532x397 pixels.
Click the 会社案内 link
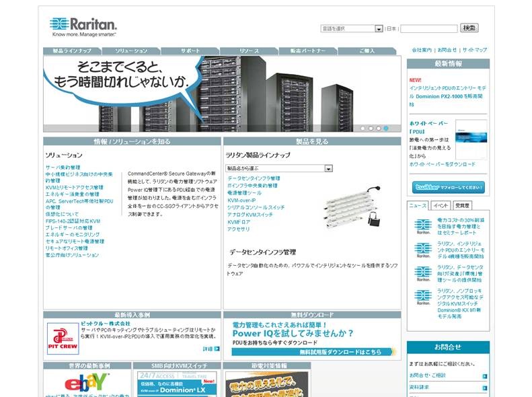[x=422, y=50]
